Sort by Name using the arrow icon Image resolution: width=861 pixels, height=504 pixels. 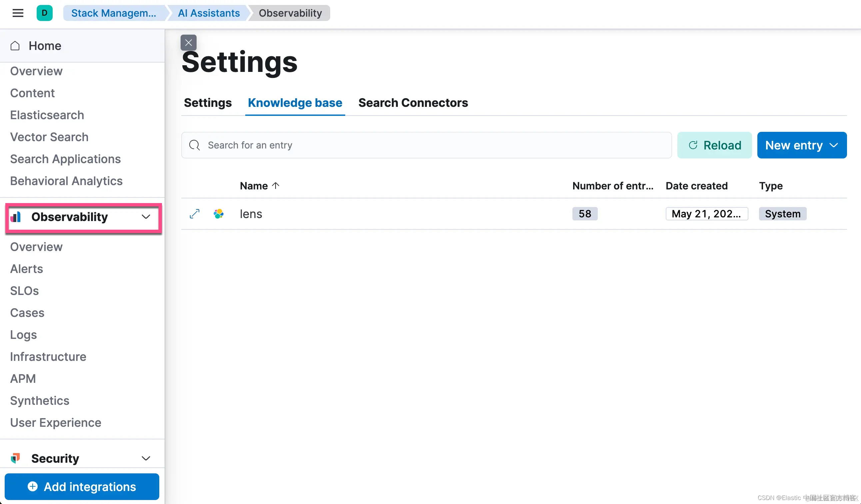click(276, 186)
